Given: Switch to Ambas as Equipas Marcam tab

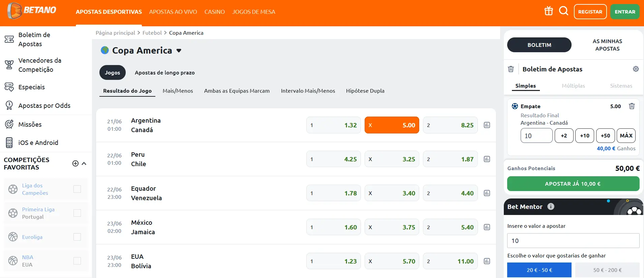Looking at the screenshot, I should 237,91.
